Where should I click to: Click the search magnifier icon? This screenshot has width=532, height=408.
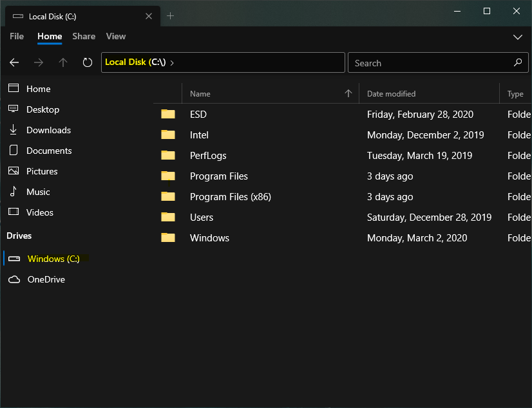point(518,62)
